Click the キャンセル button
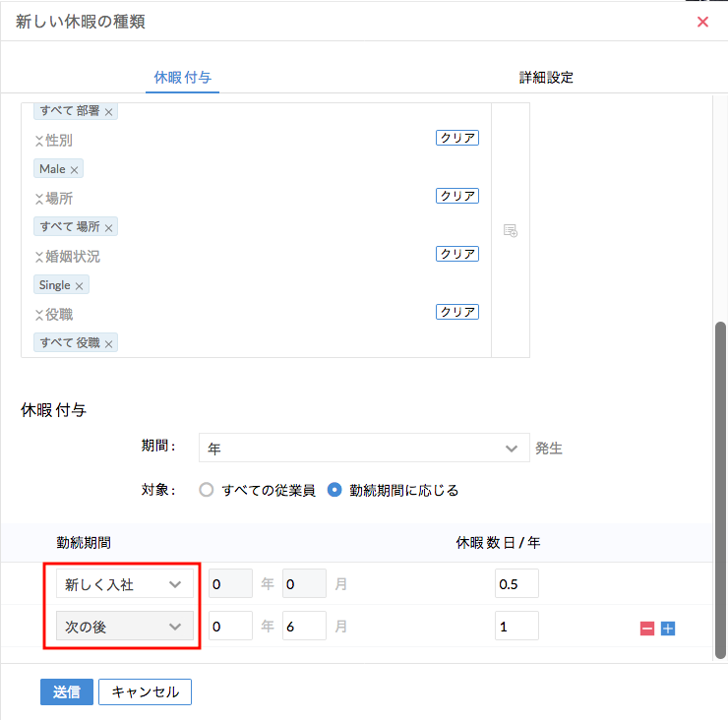Image resolution: width=728 pixels, height=720 pixels. point(145,691)
